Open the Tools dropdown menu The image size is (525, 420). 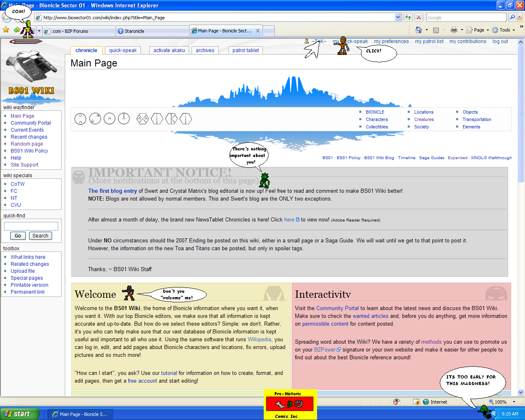pyautogui.click(x=503, y=30)
